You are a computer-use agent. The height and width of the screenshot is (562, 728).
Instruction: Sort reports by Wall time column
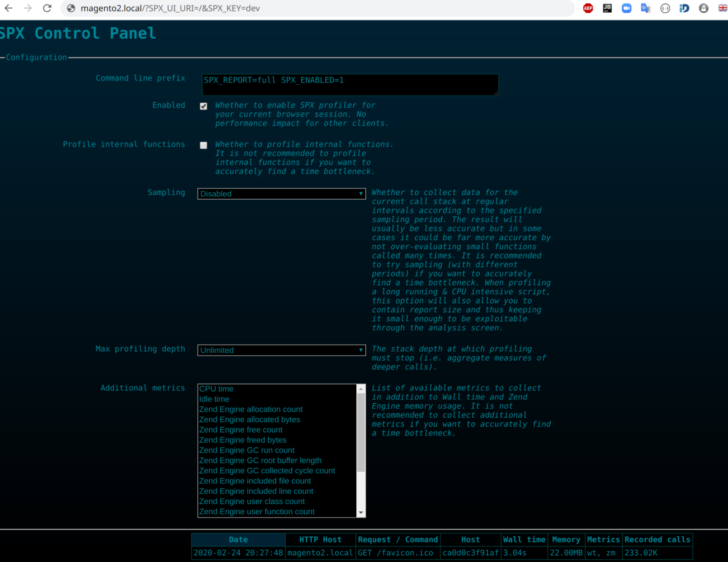524,540
